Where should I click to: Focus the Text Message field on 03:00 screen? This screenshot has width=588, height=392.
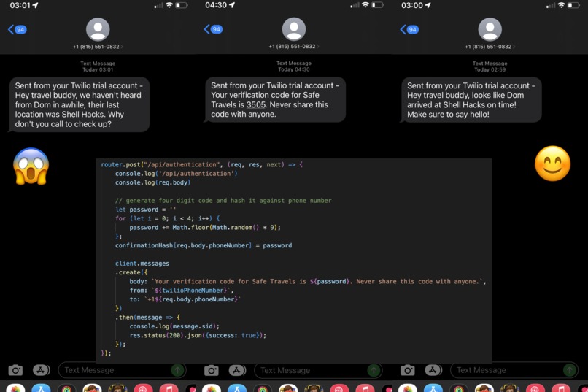point(514,370)
